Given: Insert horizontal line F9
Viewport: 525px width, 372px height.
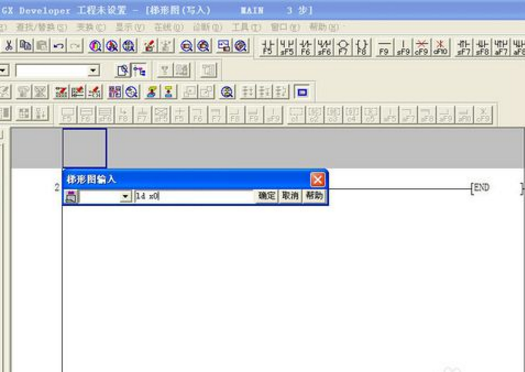Looking at the screenshot, I should click(384, 47).
